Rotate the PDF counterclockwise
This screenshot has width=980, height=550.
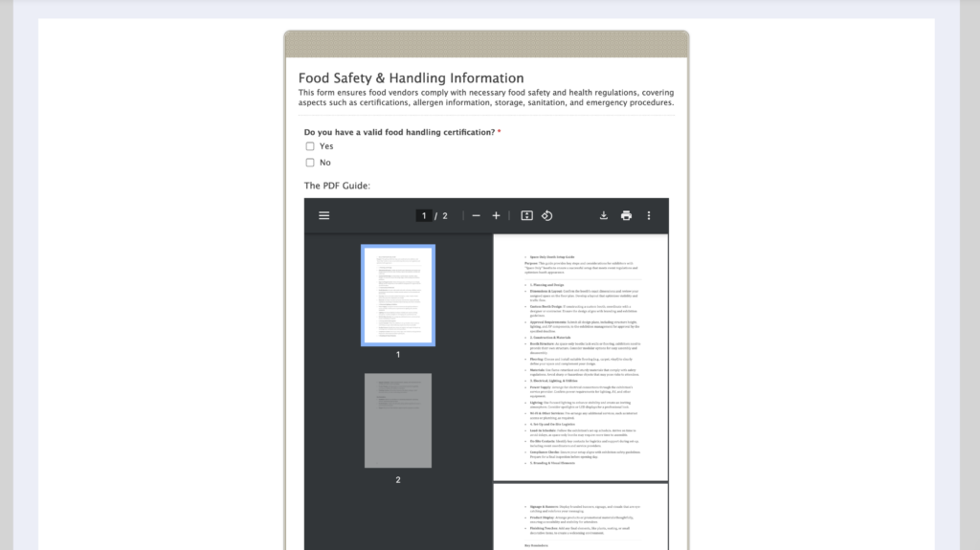546,216
